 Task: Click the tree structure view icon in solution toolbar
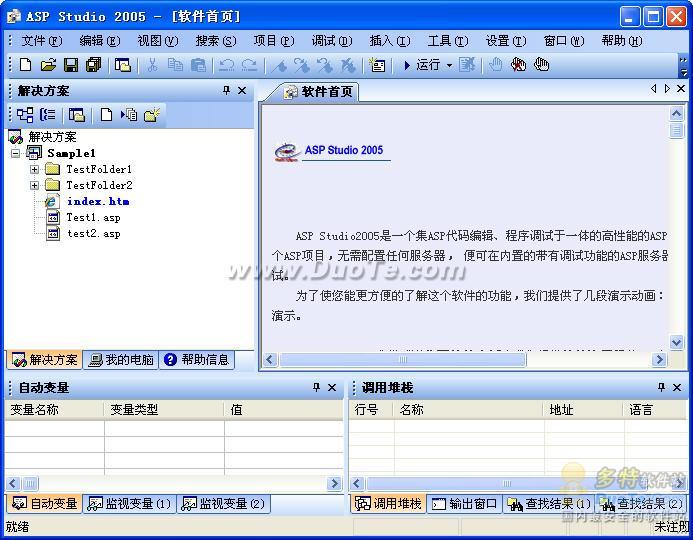pyautogui.click(x=25, y=115)
